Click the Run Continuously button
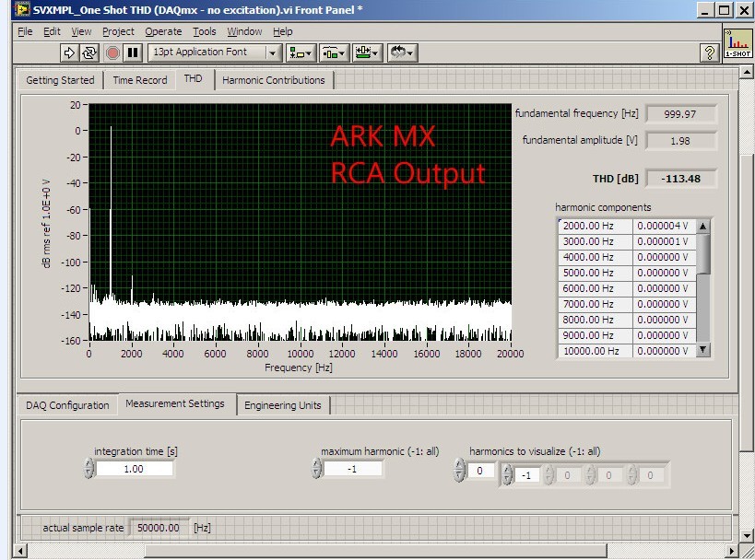 pos(89,52)
